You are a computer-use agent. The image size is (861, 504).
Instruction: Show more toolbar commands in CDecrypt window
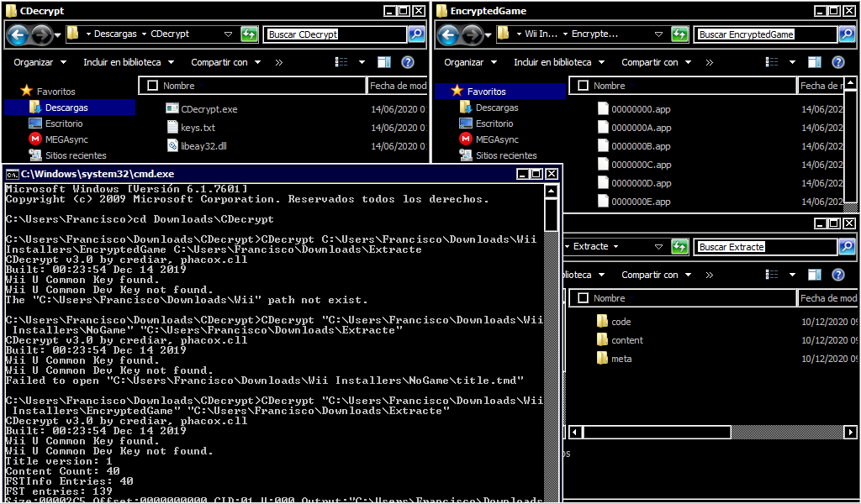pyautogui.click(x=279, y=62)
